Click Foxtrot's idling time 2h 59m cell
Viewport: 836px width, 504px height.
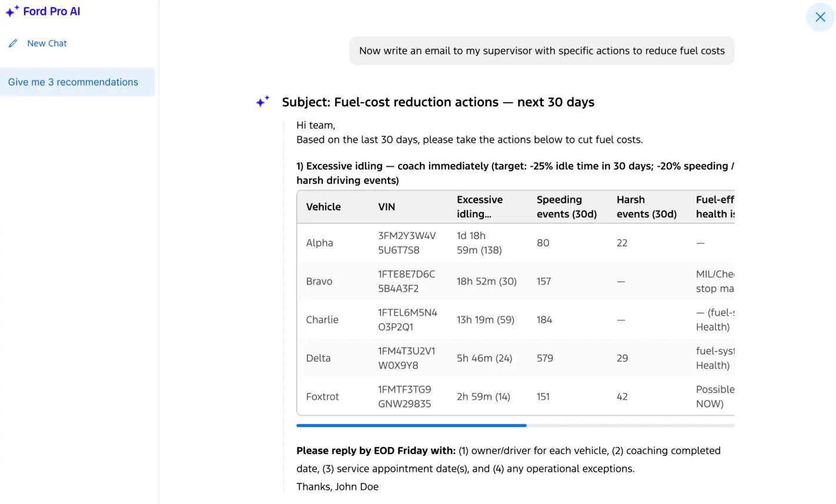[x=483, y=397]
